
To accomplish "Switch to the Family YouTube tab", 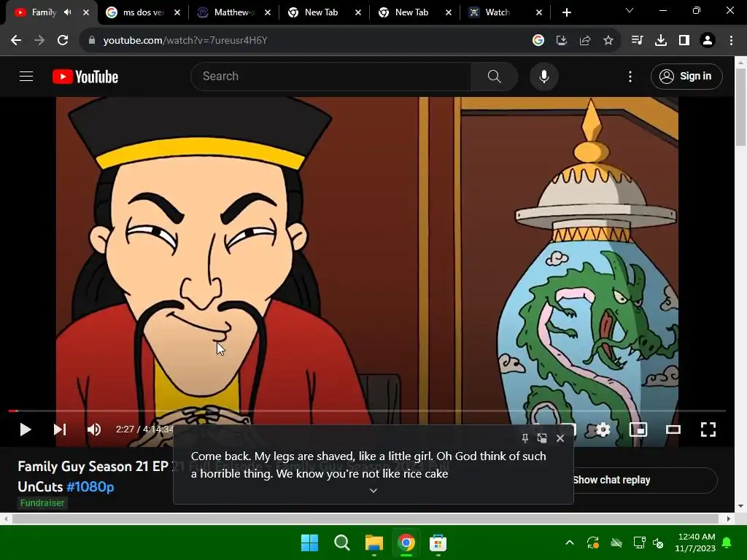I will point(43,12).
